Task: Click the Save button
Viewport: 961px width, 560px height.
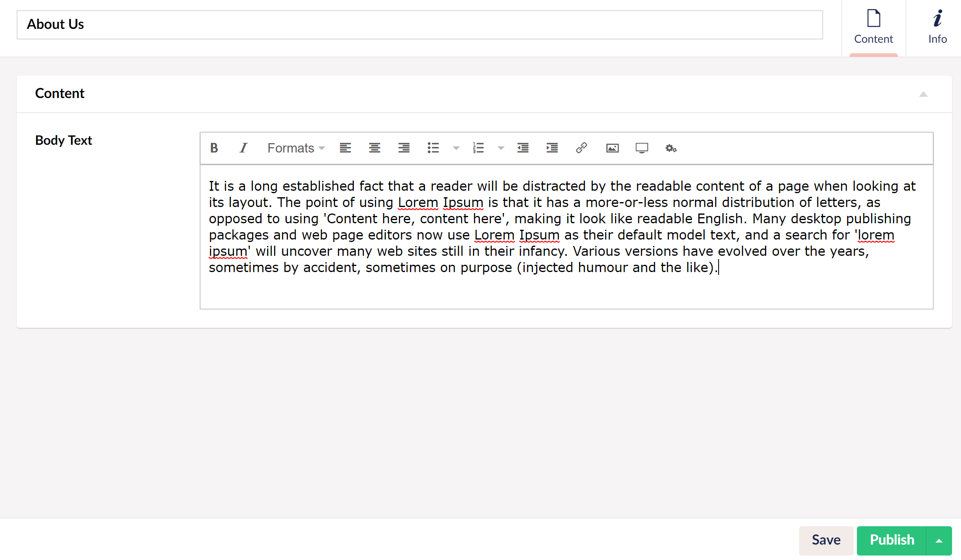Action: tap(826, 540)
